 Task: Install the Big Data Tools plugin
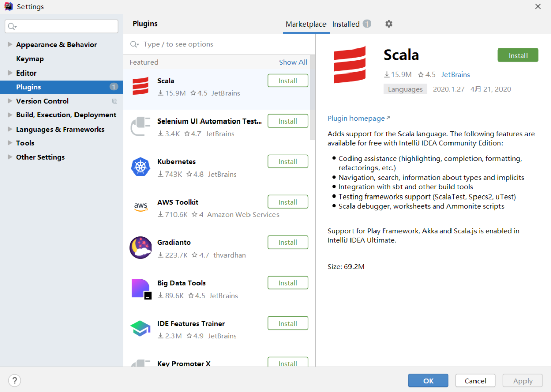tap(288, 283)
